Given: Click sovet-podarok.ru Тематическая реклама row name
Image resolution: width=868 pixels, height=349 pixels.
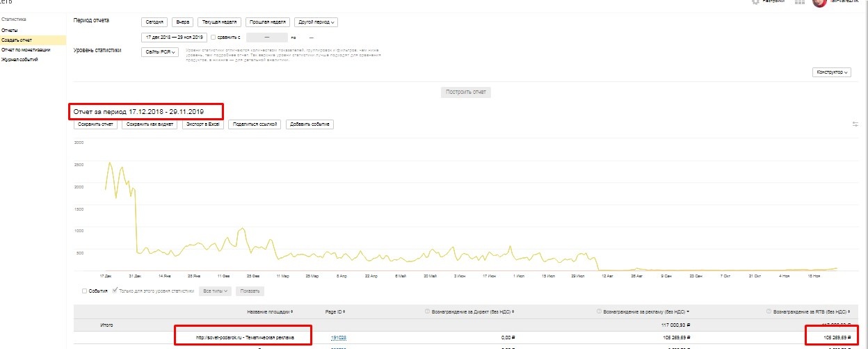Looking at the screenshot, I should click(x=244, y=338).
